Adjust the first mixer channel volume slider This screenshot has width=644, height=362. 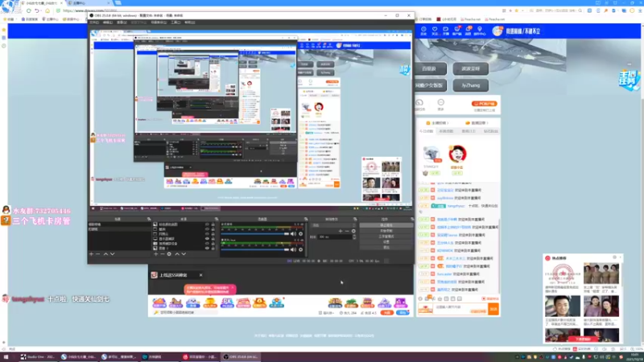[255, 233]
